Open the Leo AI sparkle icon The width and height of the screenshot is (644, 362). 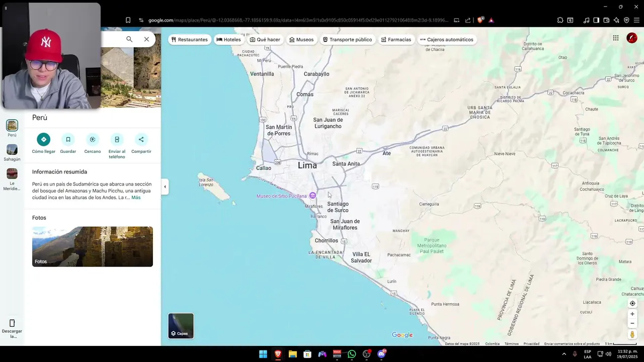coord(616,20)
